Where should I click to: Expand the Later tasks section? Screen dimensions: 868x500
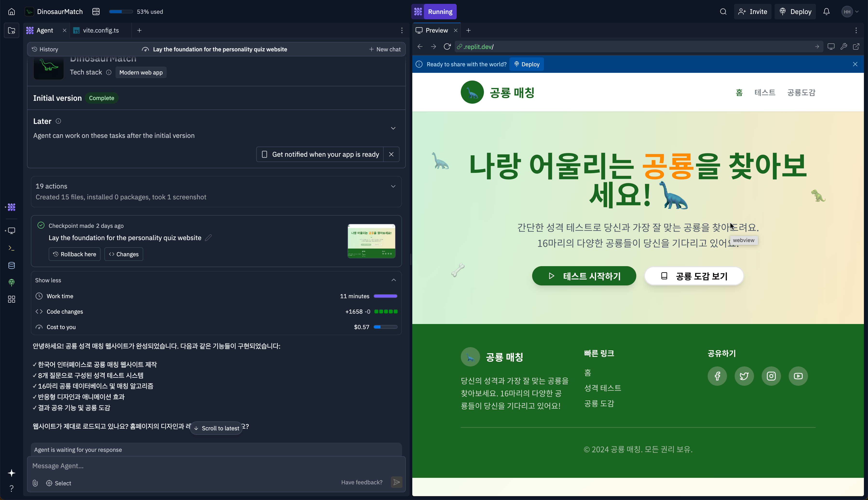tap(393, 128)
